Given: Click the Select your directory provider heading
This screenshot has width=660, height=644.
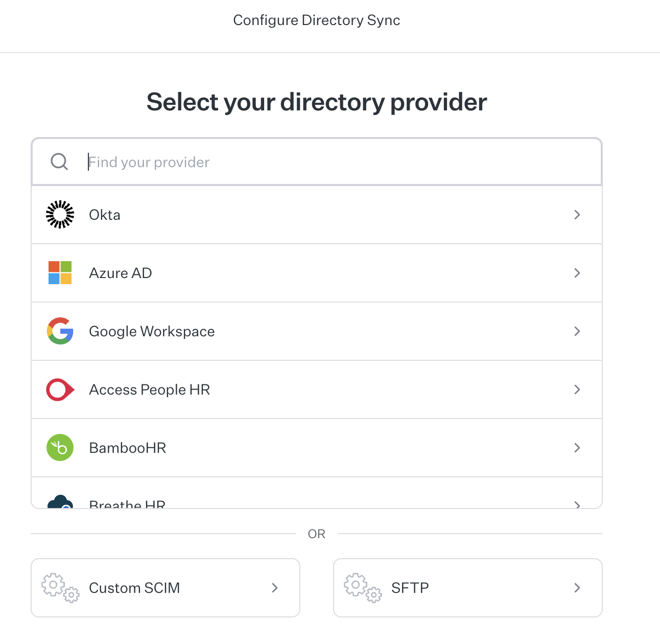Looking at the screenshot, I should click(x=317, y=102).
